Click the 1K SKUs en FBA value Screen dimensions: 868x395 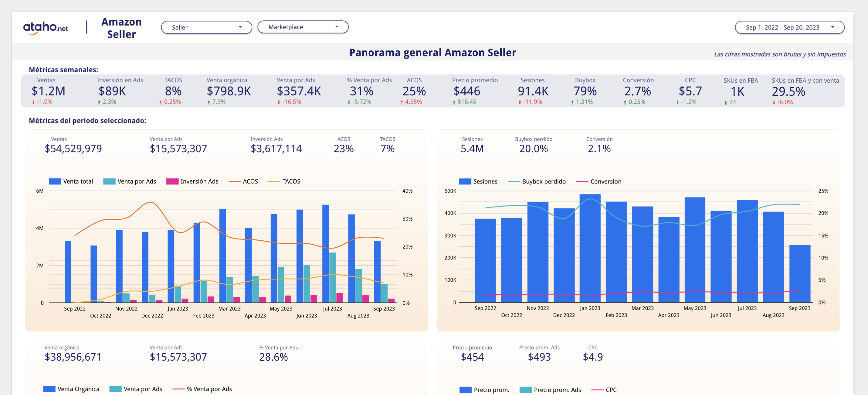pyautogui.click(x=737, y=91)
